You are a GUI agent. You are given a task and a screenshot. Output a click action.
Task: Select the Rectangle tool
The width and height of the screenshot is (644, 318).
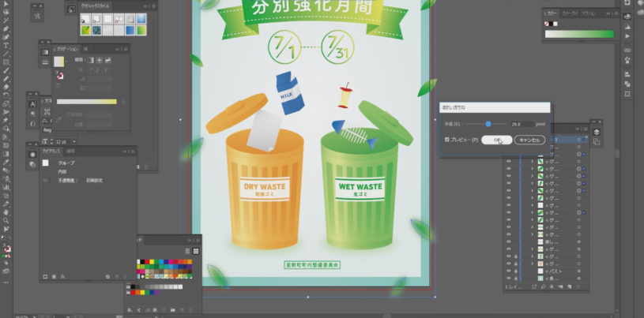click(6, 62)
